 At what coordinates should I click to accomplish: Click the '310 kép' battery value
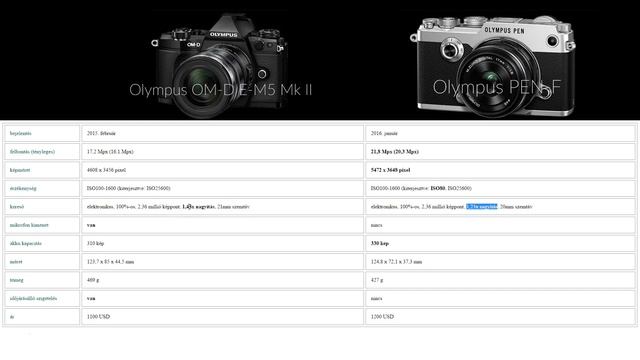point(95,244)
